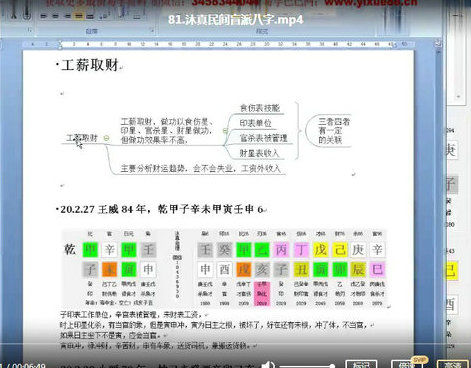
Task: Click the 食伤表技能 mind map node
Action: [x=260, y=108]
